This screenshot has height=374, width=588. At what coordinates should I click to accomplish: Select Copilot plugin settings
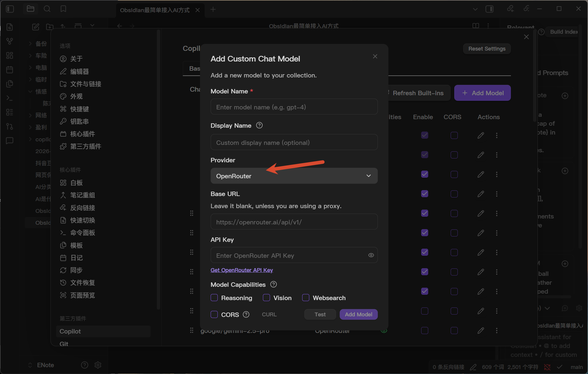[103, 331]
